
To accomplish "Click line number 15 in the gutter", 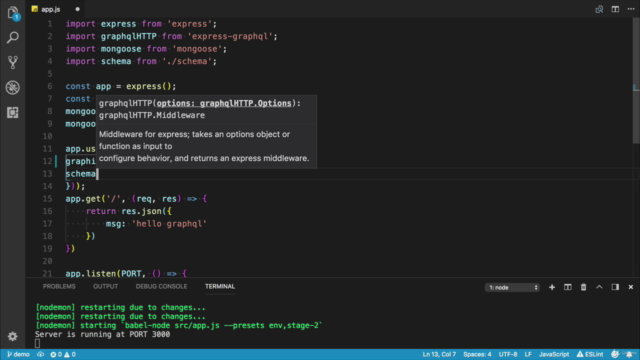I will tap(47, 199).
